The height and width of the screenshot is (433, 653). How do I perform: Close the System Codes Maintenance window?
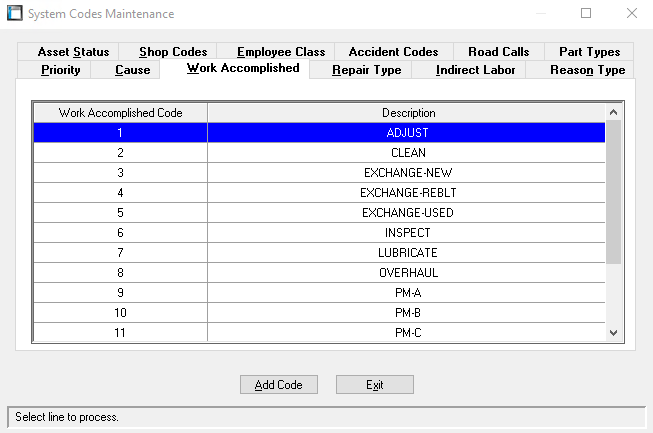629,14
